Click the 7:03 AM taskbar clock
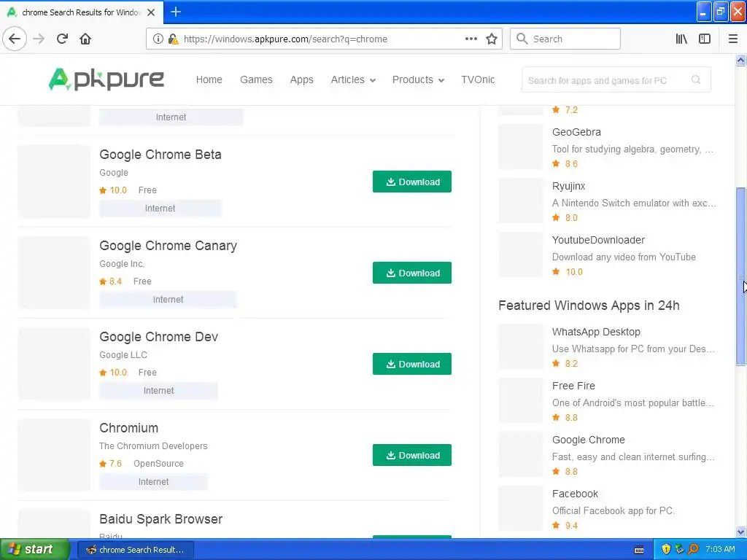Viewport: 747px width, 560px height. tap(720, 550)
